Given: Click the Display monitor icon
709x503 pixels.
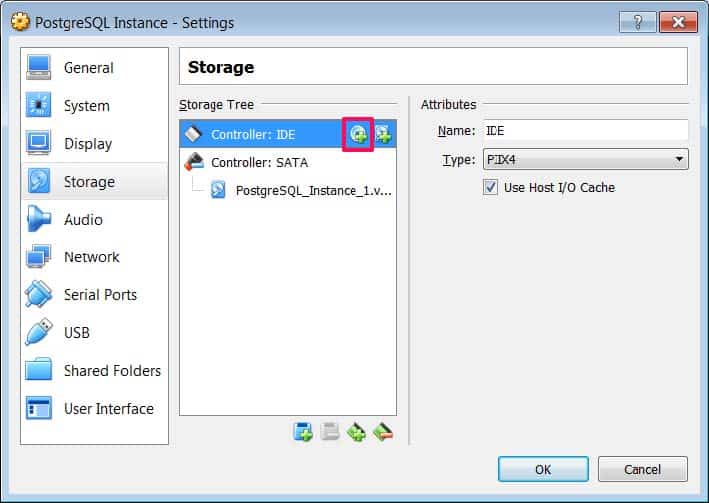Looking at the screenshot, I should (38, 143).
